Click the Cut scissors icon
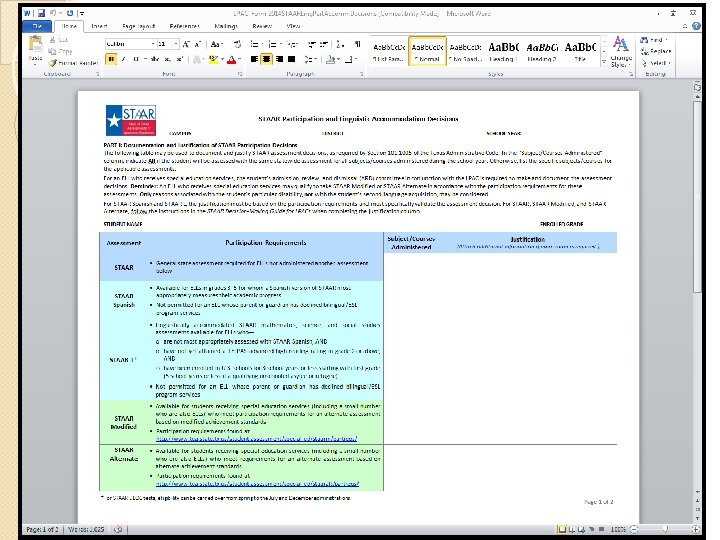The image size is (720, 540). click(x=53, y=40)
